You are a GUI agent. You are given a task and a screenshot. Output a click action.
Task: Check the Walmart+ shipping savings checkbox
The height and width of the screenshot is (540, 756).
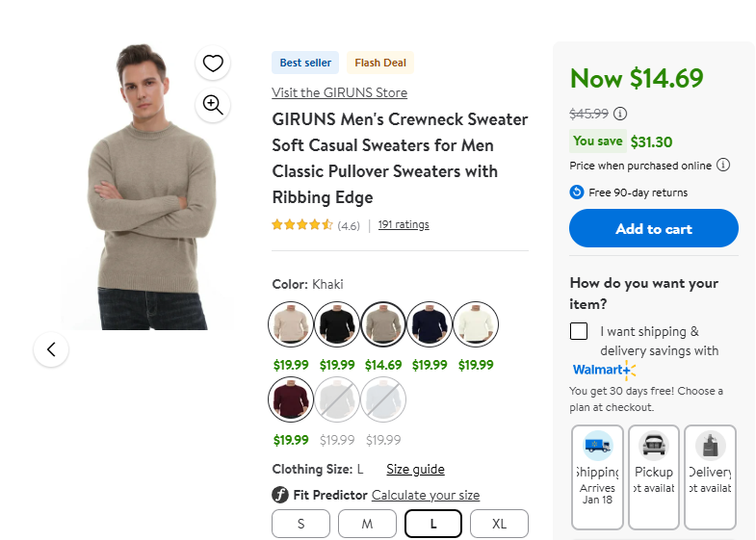point(579,331)
